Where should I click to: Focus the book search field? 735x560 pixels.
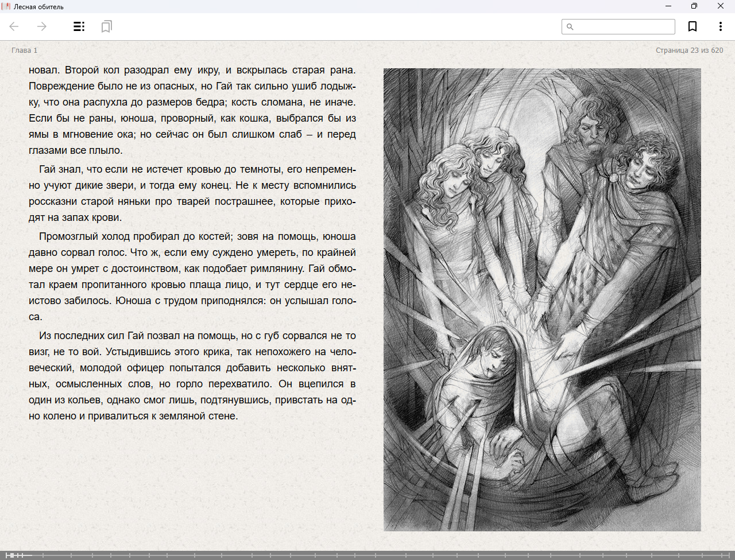tap(618, 26)
